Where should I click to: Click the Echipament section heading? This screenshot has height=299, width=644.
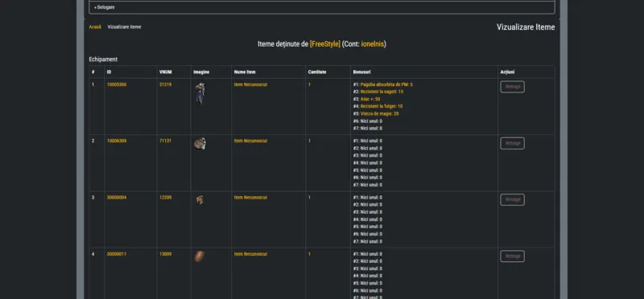(x=103, y=59)
